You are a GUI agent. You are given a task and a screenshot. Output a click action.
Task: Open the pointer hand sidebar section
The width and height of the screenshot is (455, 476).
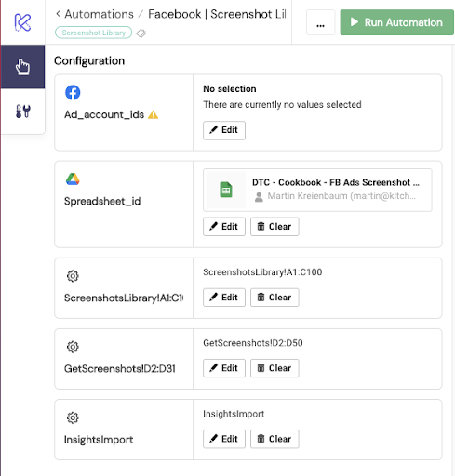click(x=22, y=67)
